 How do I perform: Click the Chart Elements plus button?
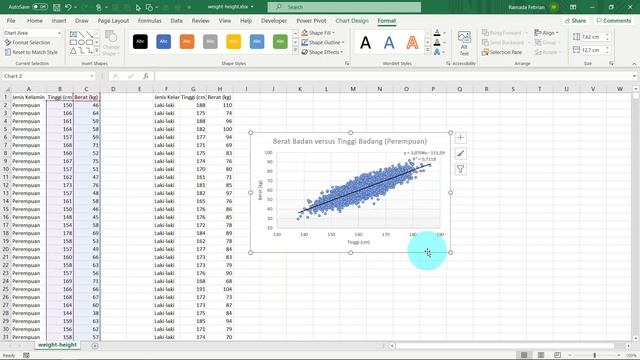point(460,138)
